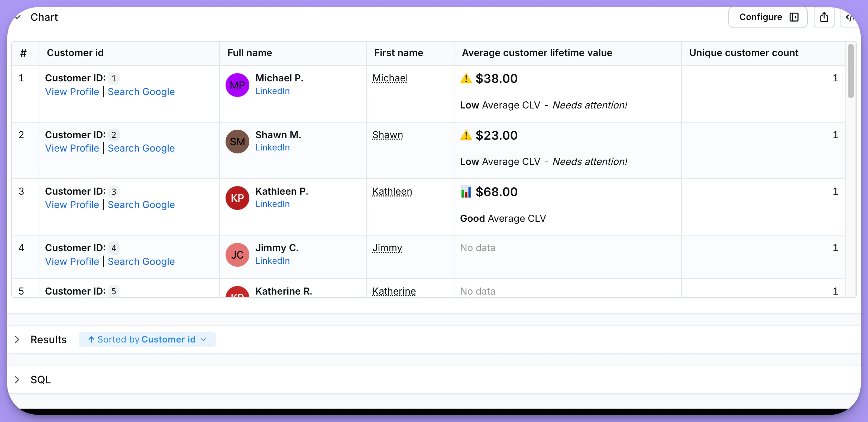Image resolution: width=868 pixels, height=422 pixels.
Task: Open the Sorted by Customer id dropdown
Action: (147, 340)
